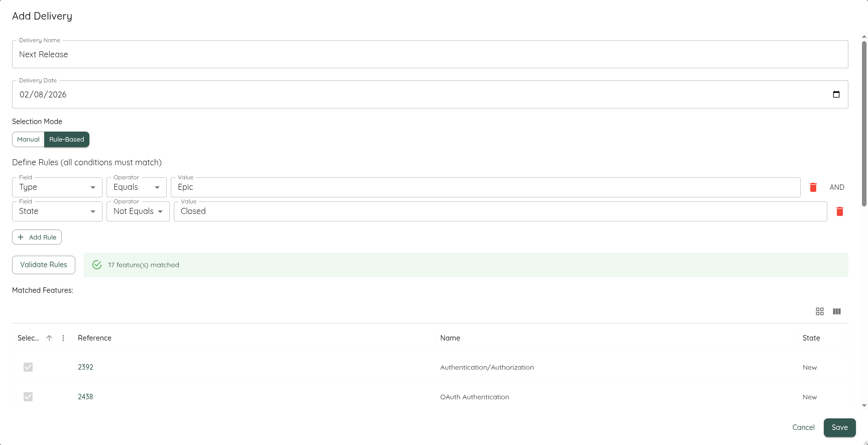Sort table by Reference column header
The image size is (868, 445).
(94, 338)
